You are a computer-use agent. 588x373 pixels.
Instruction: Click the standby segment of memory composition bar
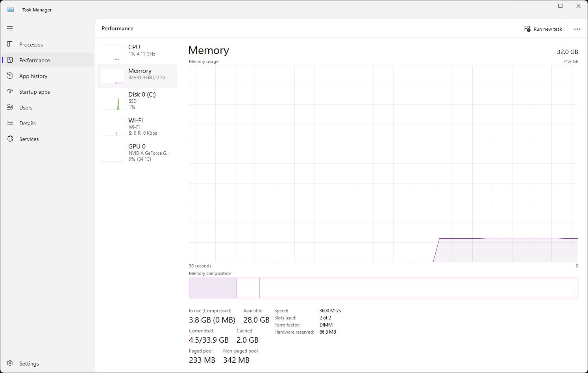[248, 288]
